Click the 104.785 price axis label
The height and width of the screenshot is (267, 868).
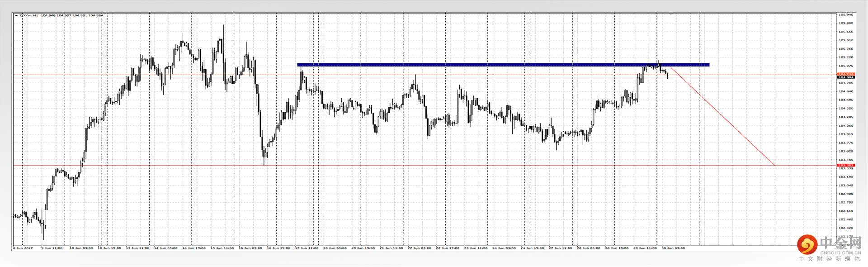846,83
